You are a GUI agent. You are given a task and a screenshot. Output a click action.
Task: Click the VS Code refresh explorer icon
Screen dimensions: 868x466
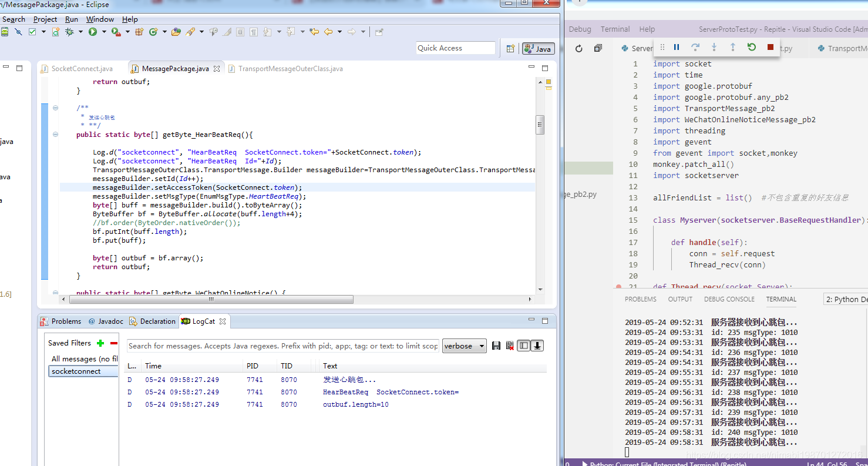point(578,48)
